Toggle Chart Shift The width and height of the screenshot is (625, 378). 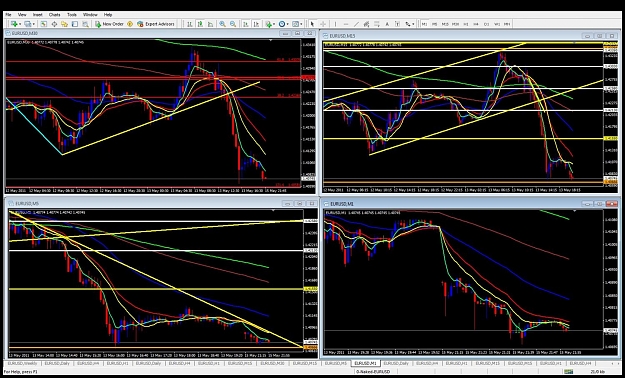(x=257, y=24)
